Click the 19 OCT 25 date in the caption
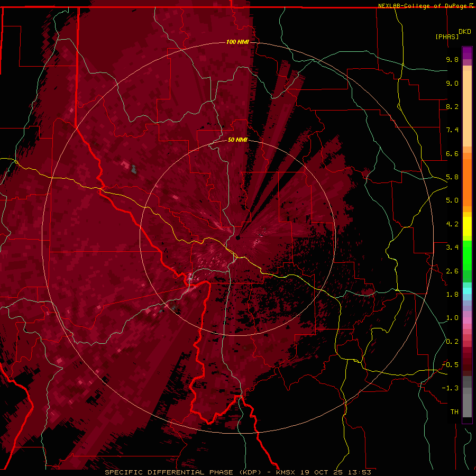Viewport: 476px width, 476px height. (321, 472)
